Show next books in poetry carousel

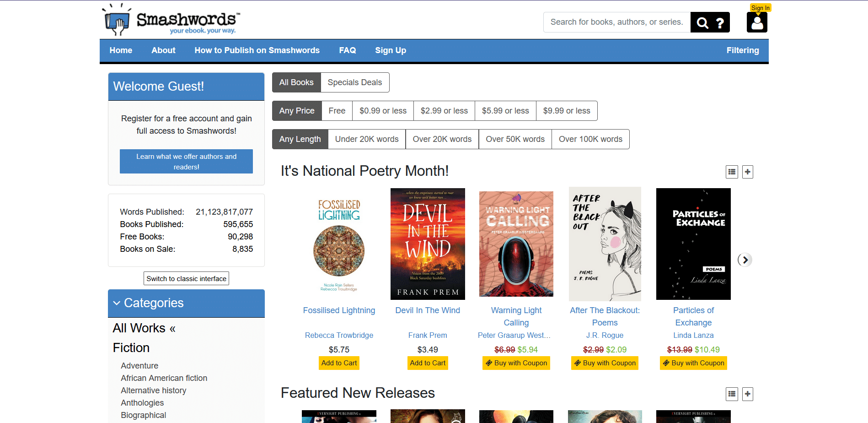click(x=745, y=260)
